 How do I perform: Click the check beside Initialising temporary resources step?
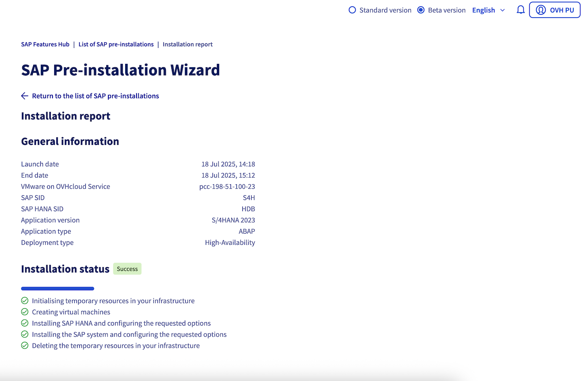pos(24,300)
